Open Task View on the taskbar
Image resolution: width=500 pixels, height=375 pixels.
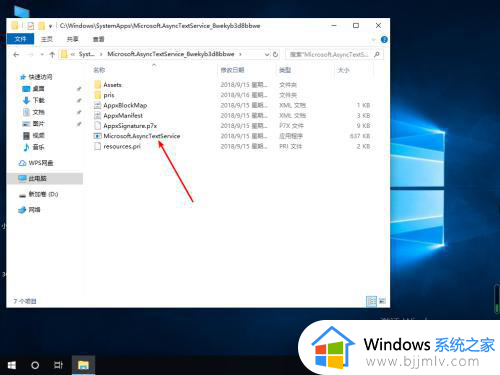(58, 365)
